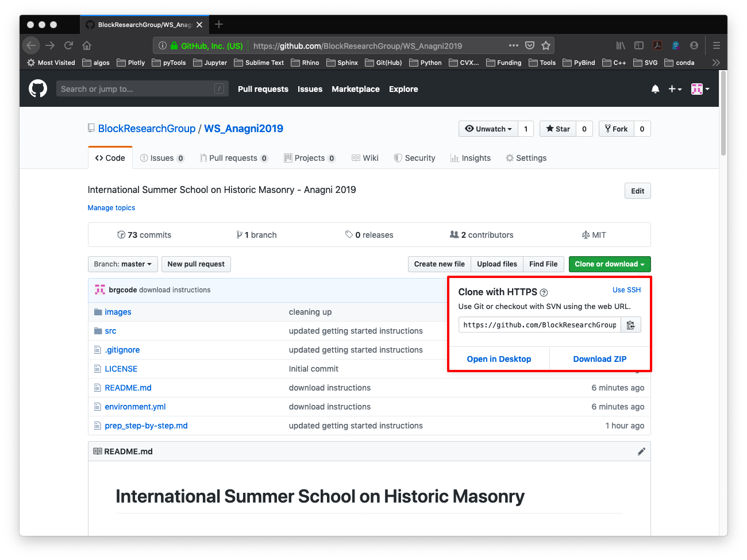Image resolution: width=747 pixels, height=560 pixels.
Task: Click Create new file button
Action: pos(440,264)
